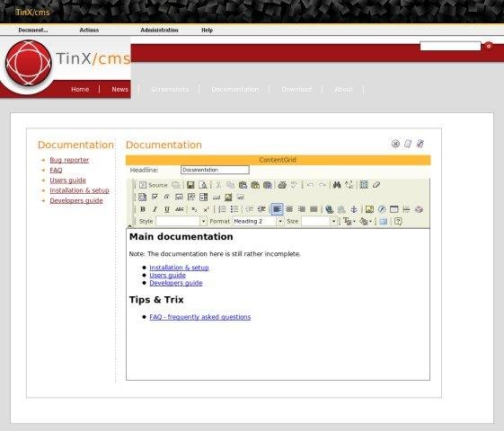Toggle Italic formatting

click(155, 209)
